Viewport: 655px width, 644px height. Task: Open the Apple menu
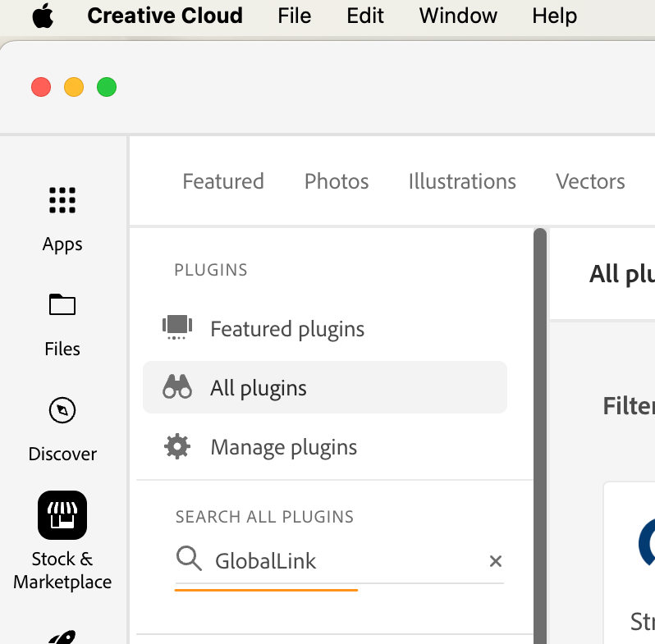click(43, 16)
